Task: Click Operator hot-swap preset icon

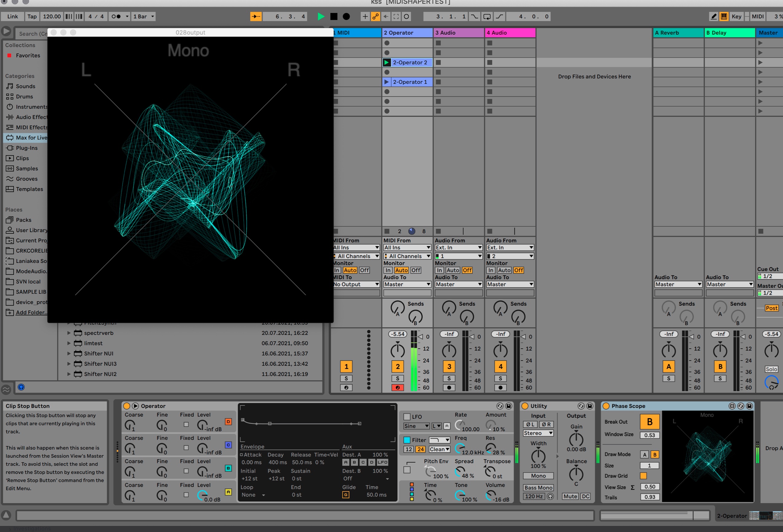Action: pos(500,406)
